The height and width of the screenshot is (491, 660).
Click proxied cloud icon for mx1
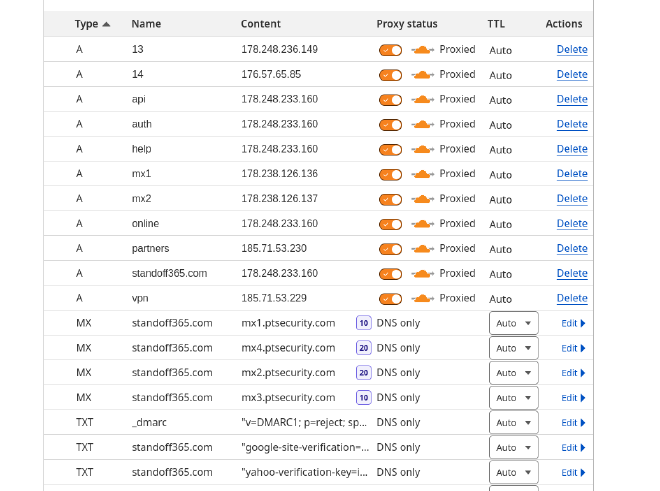tap(423, 174)
